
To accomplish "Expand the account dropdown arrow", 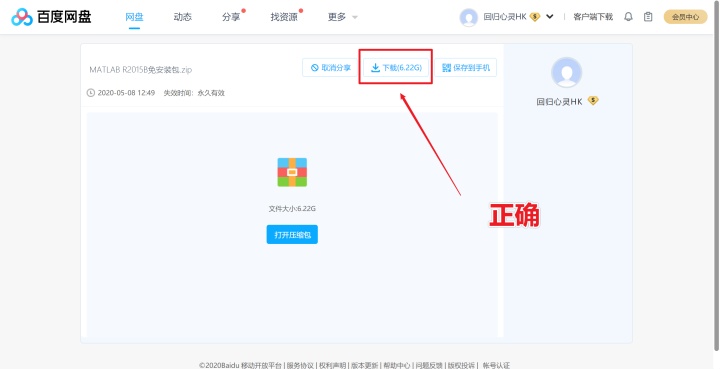I will [550, 17].
